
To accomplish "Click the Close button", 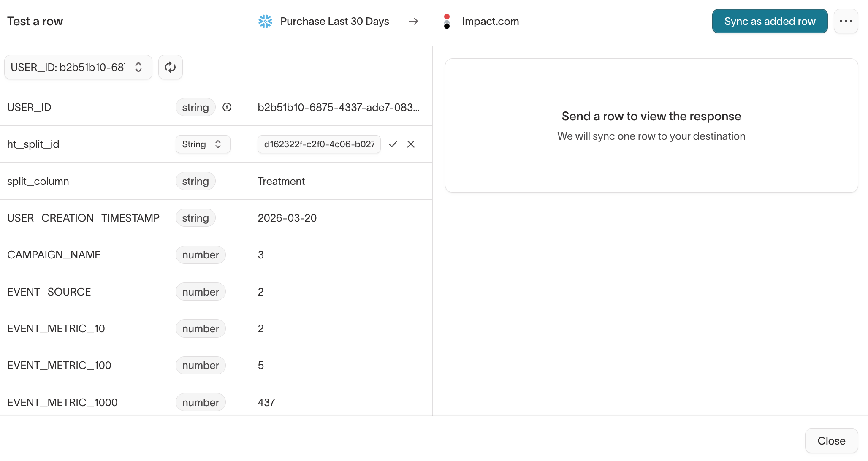I will (x=831, y=441).
